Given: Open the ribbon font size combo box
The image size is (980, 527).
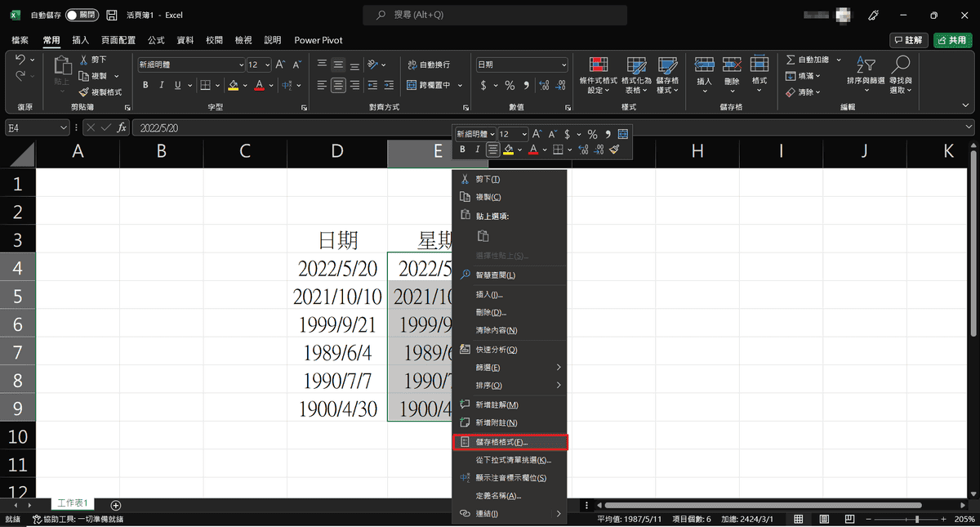Looking at the screenshot, I should pyautogui.click(x=259, y=65).
